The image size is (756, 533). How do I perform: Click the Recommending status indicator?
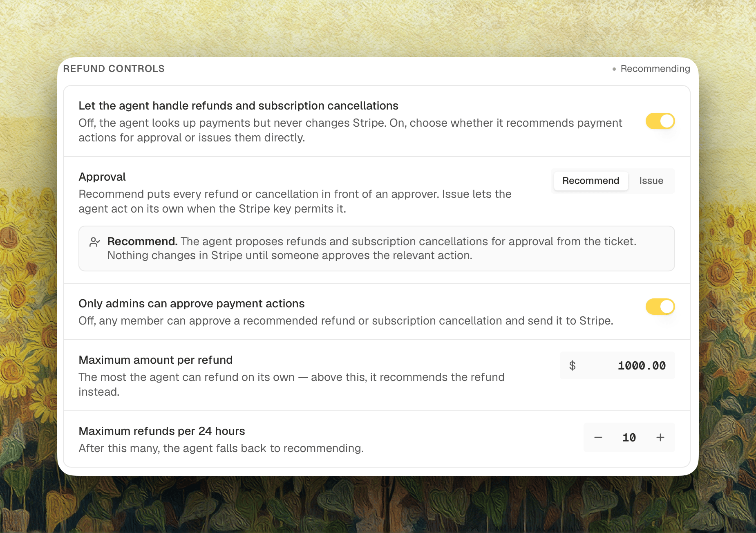(x=651, y=69)
